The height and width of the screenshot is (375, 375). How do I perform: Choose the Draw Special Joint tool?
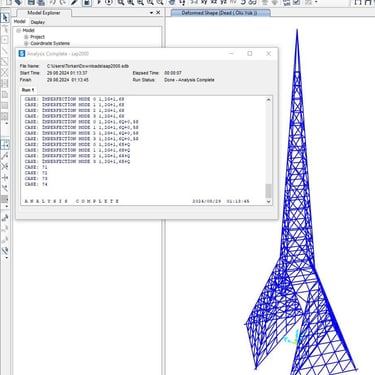point(5,40)
